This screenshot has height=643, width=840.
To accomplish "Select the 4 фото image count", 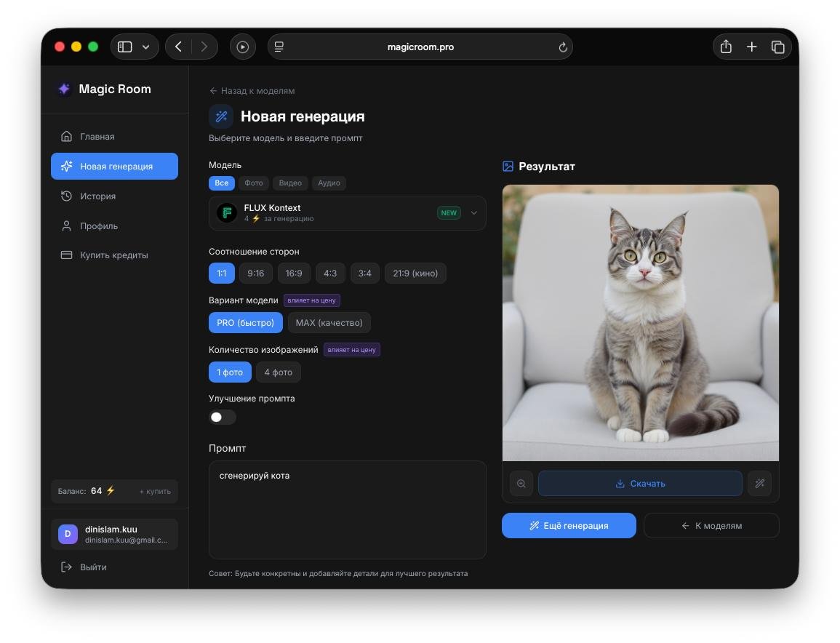I will coord(278,372).
